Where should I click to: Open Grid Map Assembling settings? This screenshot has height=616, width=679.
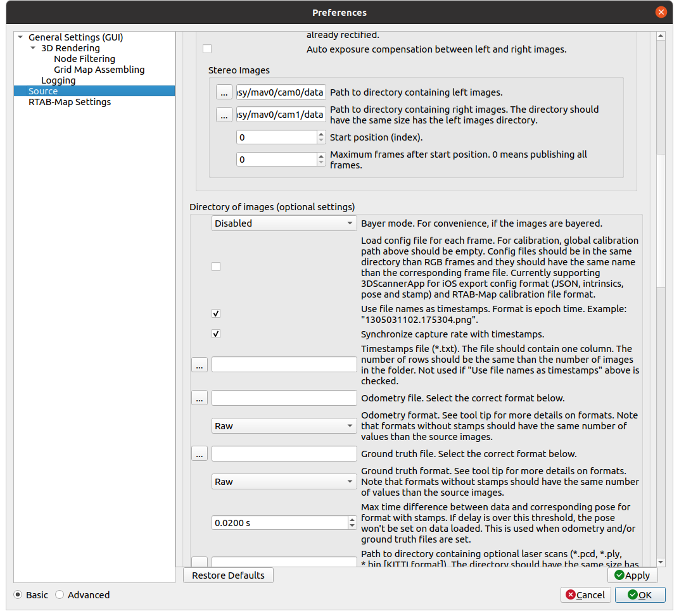pyautogui.click(x=99, y=70)
